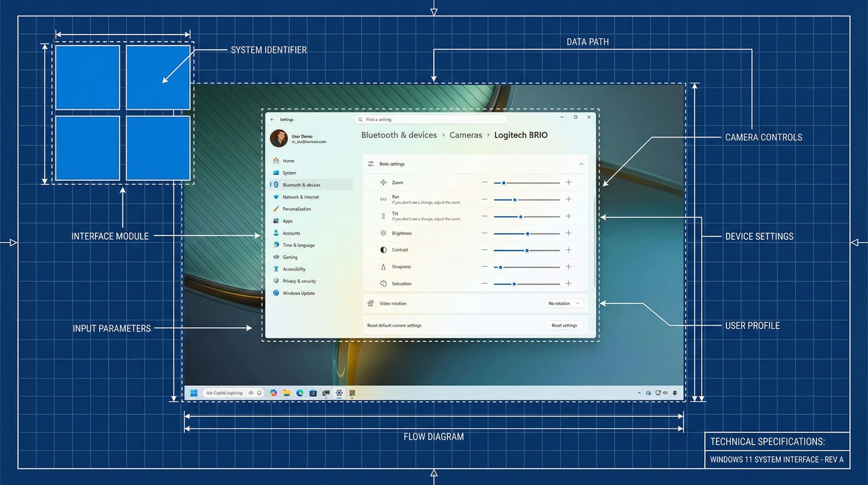Image resolution: width=868 pixels, height=485 pixels.
Task: Click the Gaming controller icon
Action: (276, 257)
